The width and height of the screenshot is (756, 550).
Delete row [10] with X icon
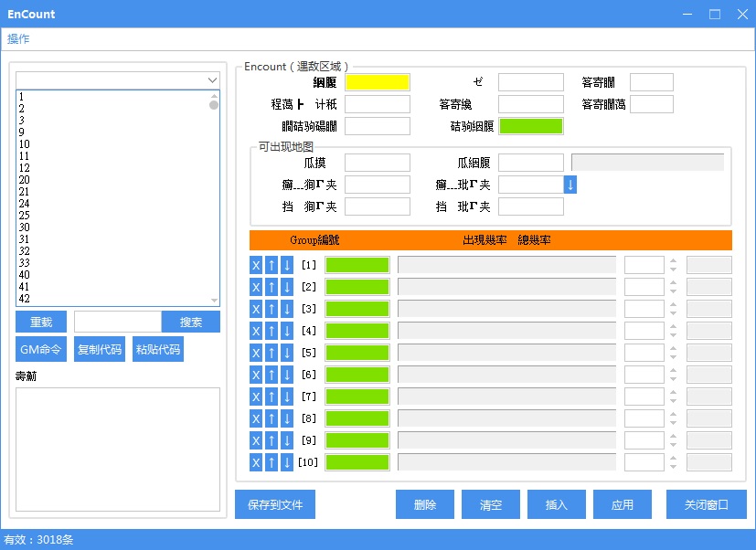coord(256,463)
